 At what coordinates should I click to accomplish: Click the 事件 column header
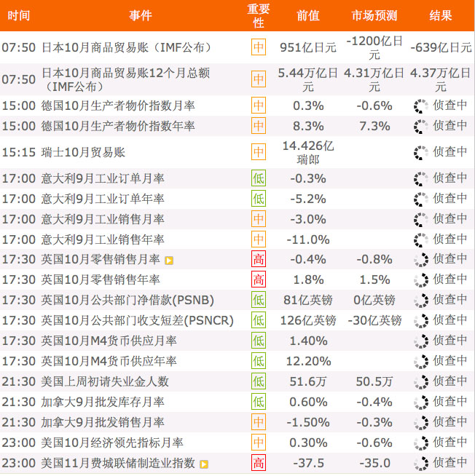(x=141, y=15)
